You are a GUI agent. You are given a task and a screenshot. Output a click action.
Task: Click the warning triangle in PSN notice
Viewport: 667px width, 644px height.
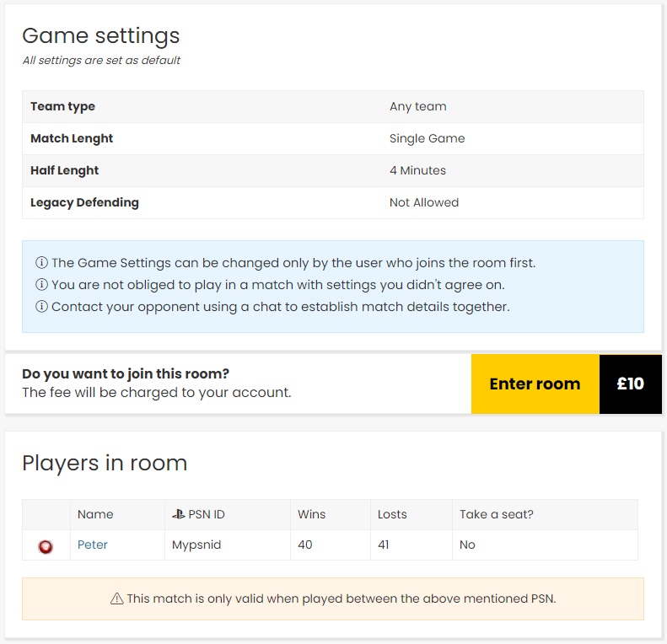tap(117, 598)
